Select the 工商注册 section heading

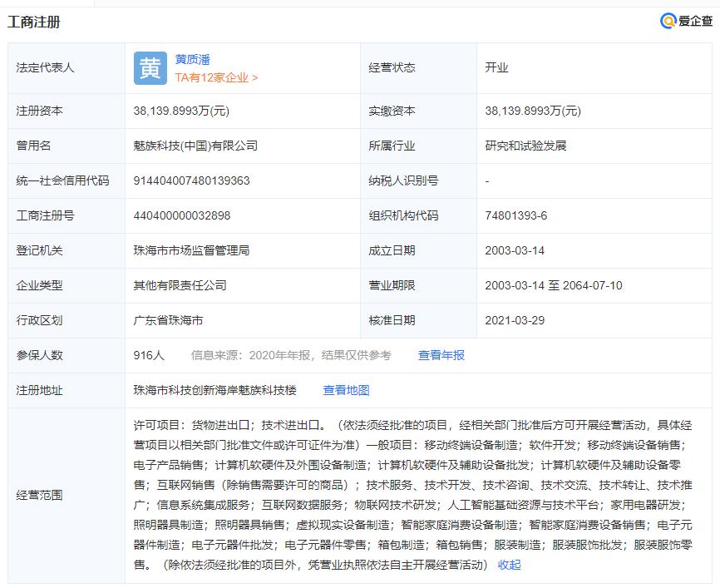coord(34,22)
